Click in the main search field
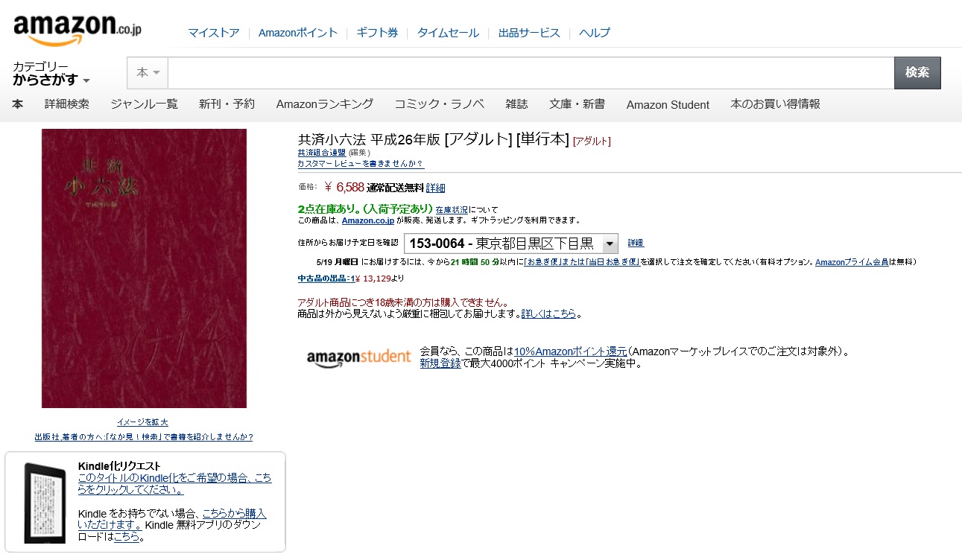This screenshot has height=560, width=962. (531, 73)
